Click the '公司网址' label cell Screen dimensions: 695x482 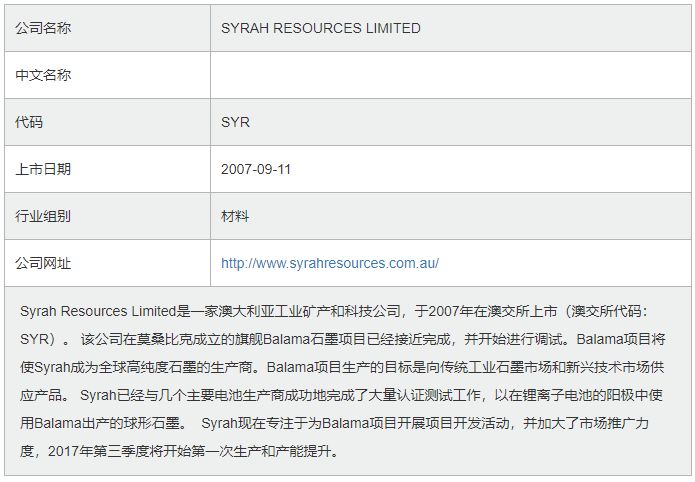(x=107, y=263)
